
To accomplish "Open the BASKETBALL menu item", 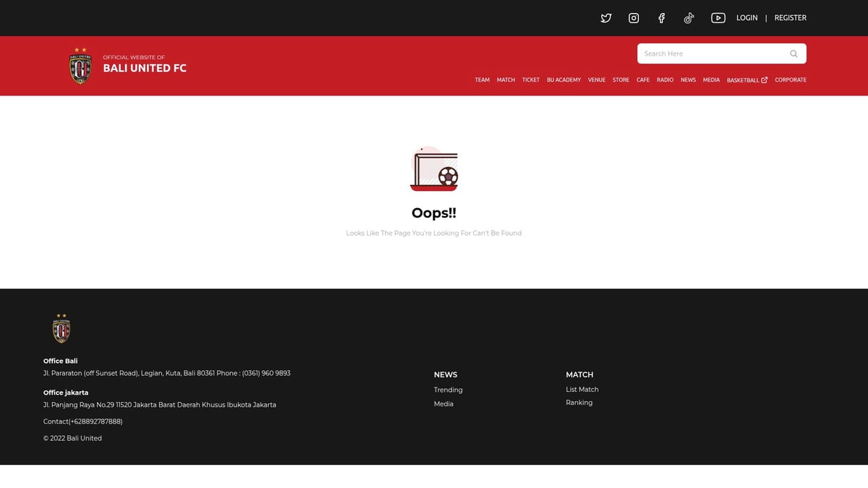I will (x=743, y=80).
